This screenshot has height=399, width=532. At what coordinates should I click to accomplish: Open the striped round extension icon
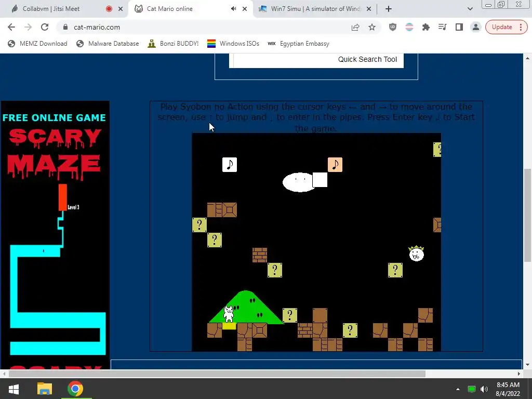[x=409, y=27]
